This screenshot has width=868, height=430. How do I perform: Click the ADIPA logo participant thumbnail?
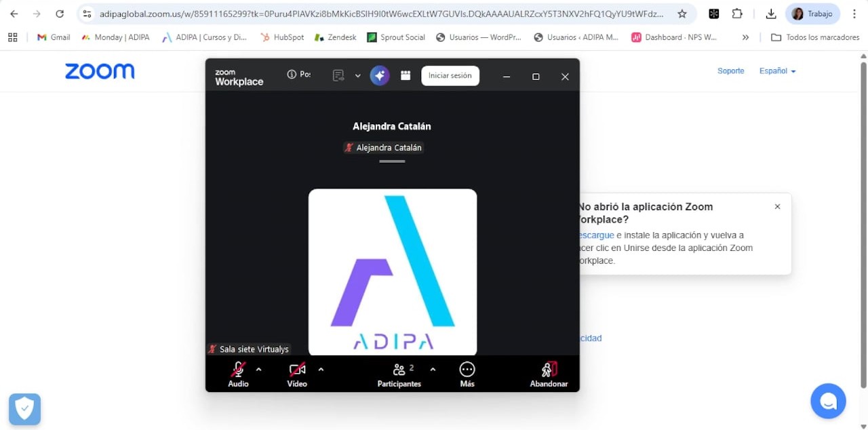(x=393, y=272)
